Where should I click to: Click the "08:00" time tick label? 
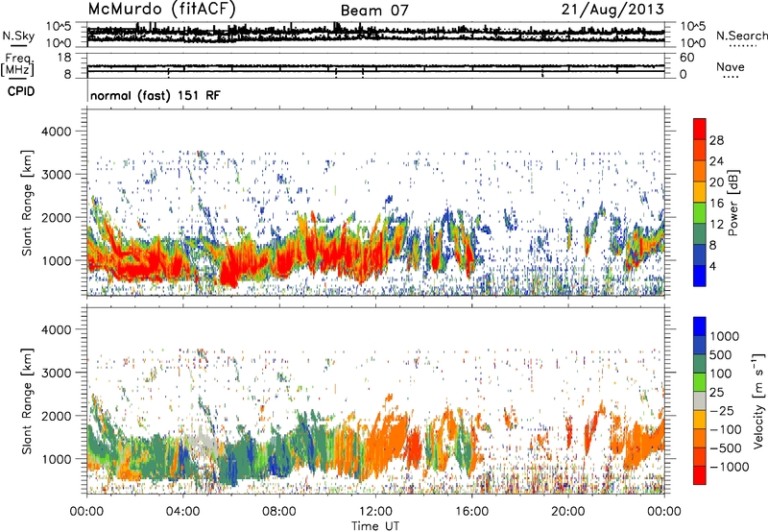(279, 512)
